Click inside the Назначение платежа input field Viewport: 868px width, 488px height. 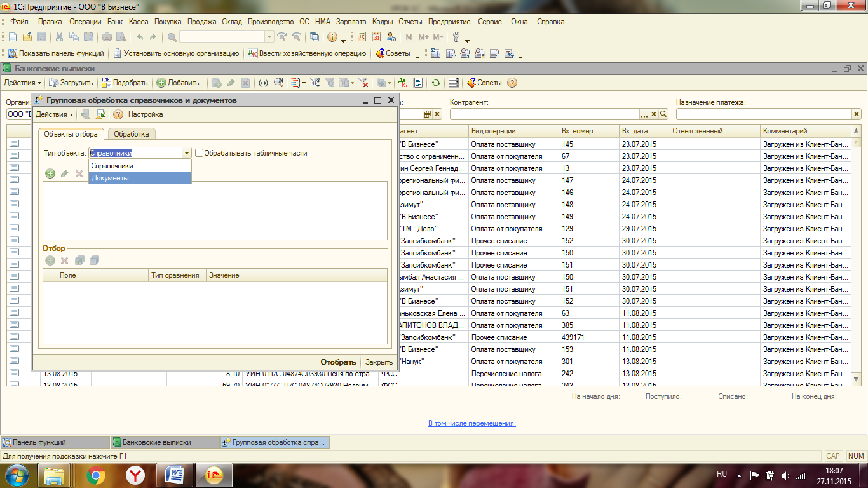763,114
